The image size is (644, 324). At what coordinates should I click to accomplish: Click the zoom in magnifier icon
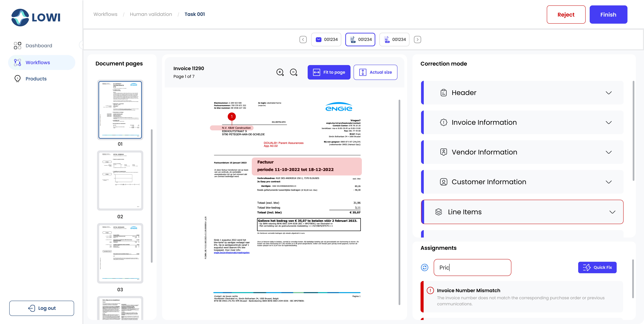click(x=280, y=72)
